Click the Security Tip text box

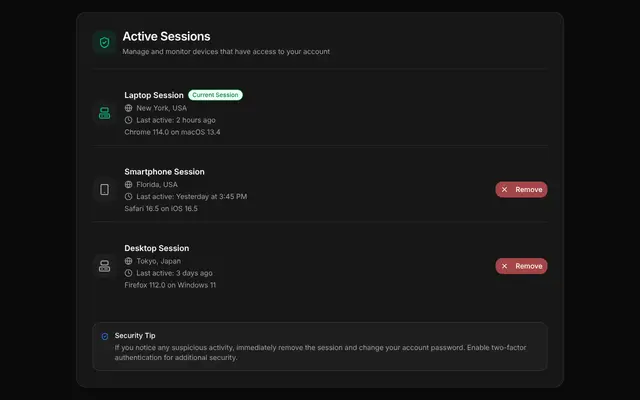tap(320, 347)
